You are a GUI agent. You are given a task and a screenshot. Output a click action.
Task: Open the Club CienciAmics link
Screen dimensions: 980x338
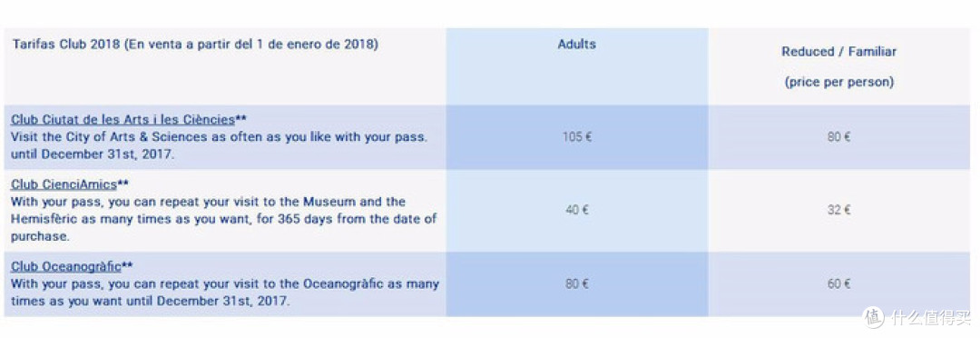64,184
